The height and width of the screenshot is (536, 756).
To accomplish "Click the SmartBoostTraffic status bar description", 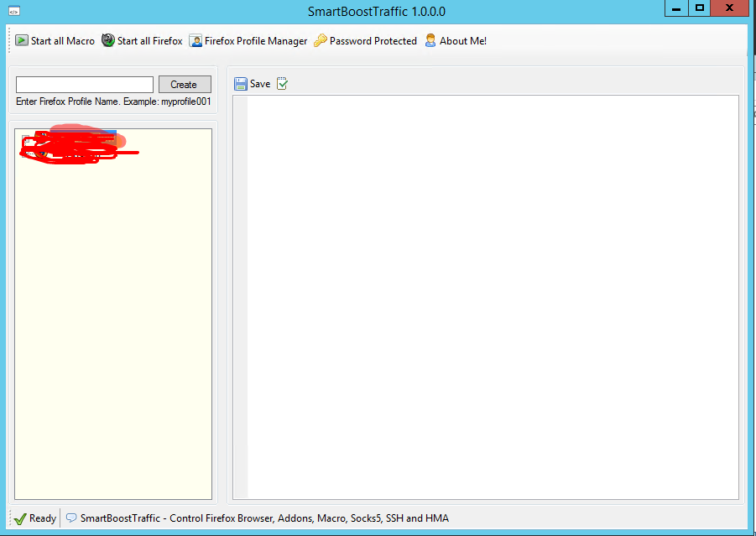I will pos(264,518).
